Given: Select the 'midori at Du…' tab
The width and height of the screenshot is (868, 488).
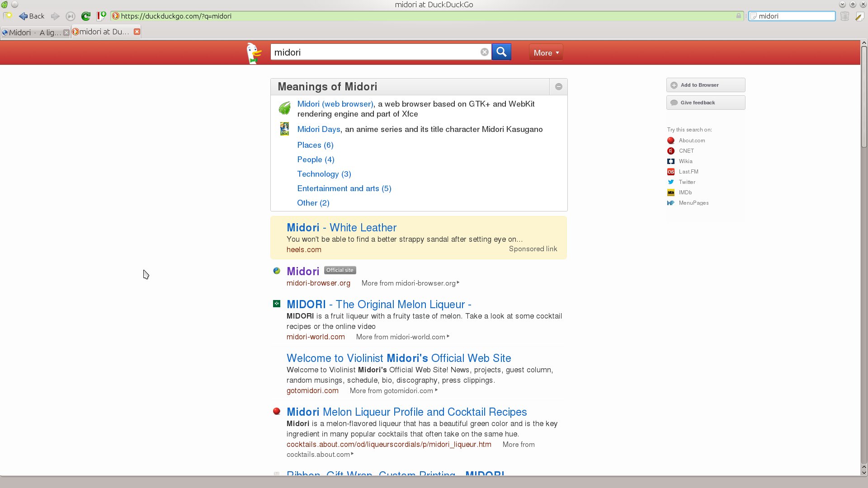Looking at the screenshot, I should tap(105, 32).
